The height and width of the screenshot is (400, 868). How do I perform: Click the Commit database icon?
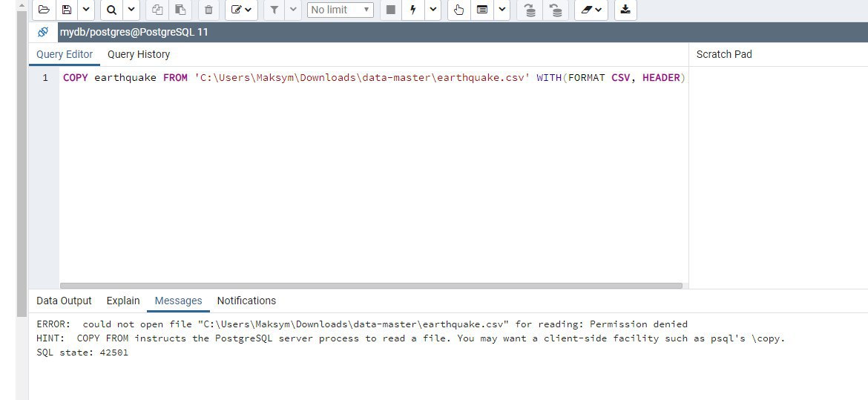(530, 10)
